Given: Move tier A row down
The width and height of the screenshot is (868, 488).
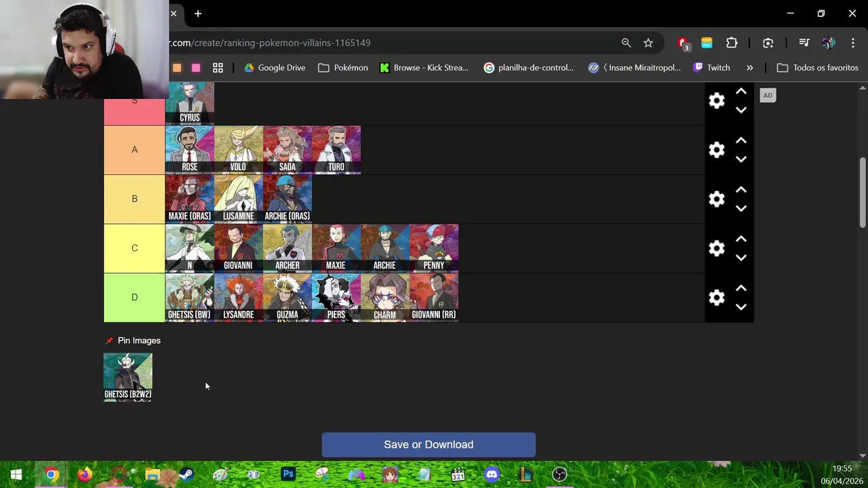Looking at the screenshot, I should tap(741, 159).
